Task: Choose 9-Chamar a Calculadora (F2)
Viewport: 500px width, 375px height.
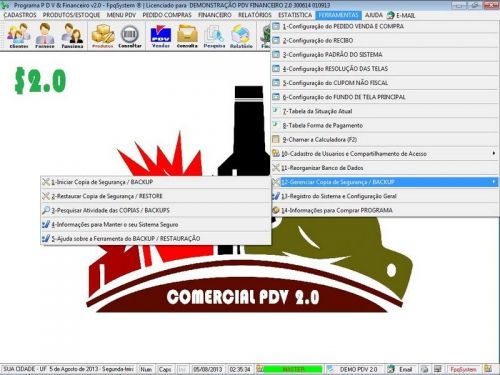Action: click(385, 139)
